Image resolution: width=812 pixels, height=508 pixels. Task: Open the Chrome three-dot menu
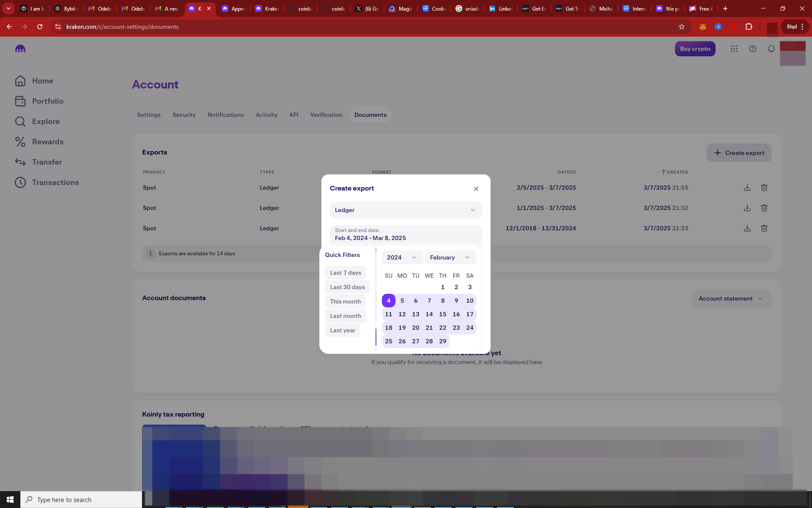pyautogui.click(x=802, y=27)
